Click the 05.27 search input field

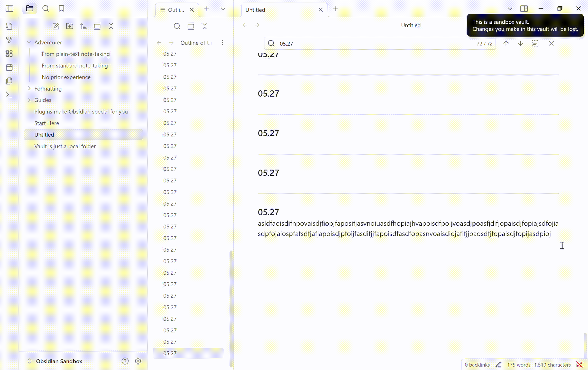[373, 43]
